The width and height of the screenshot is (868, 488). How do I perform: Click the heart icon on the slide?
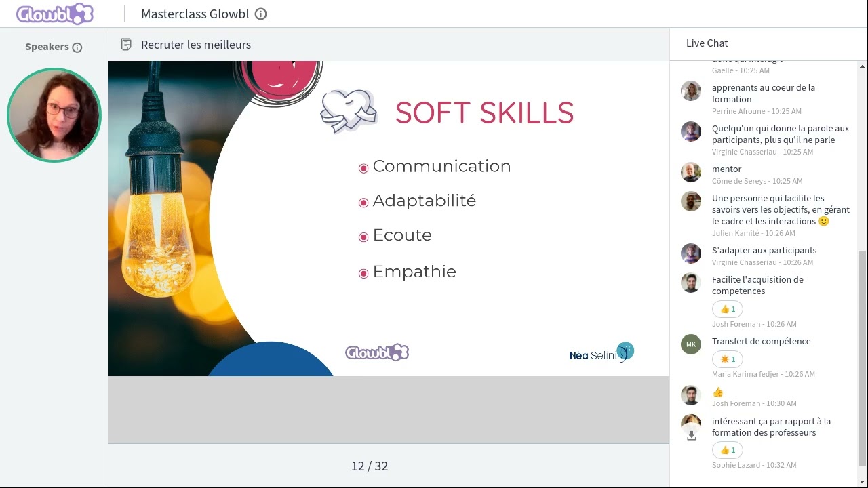click(349, 111)
